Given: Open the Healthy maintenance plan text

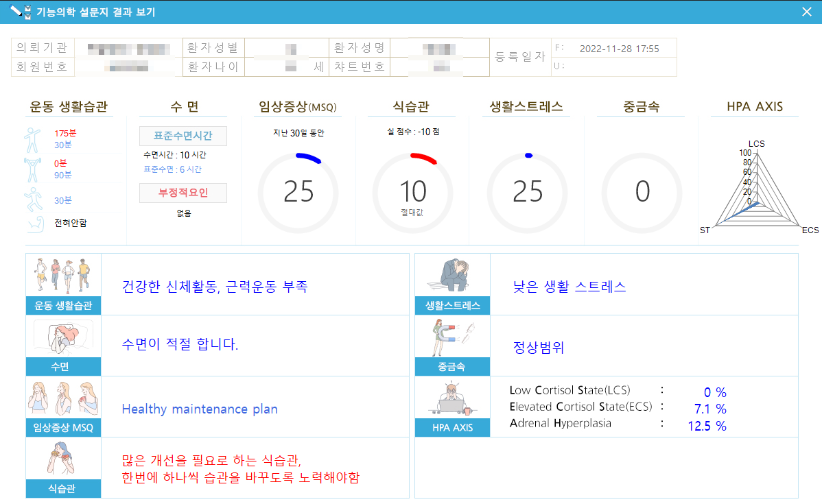Looking at the screenshot, I should [x=200, y=409].
